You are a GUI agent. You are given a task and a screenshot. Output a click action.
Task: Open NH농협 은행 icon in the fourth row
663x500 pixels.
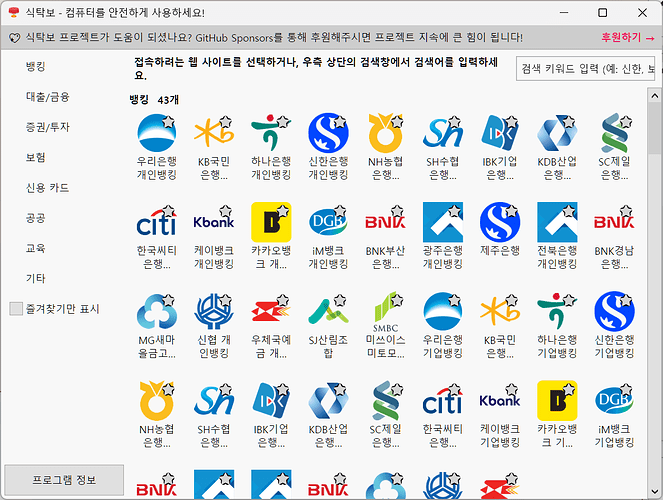(156, 401)
